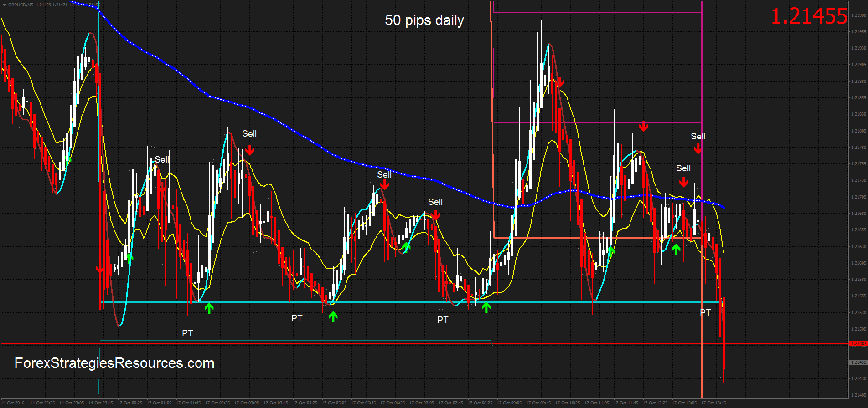
Task: Click the red 1.21483 price tag on axis
Action: click(x=858, y=344)
